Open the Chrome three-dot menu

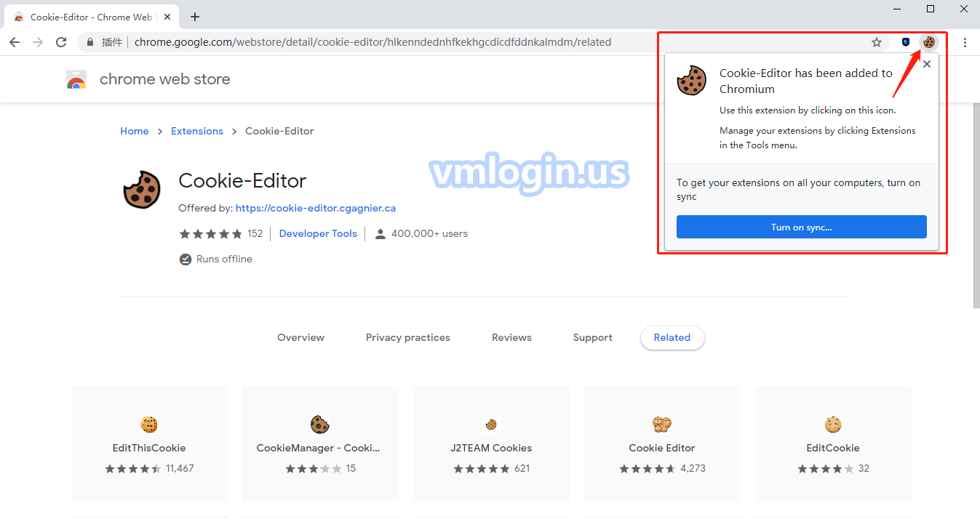(x=965, y=42)
